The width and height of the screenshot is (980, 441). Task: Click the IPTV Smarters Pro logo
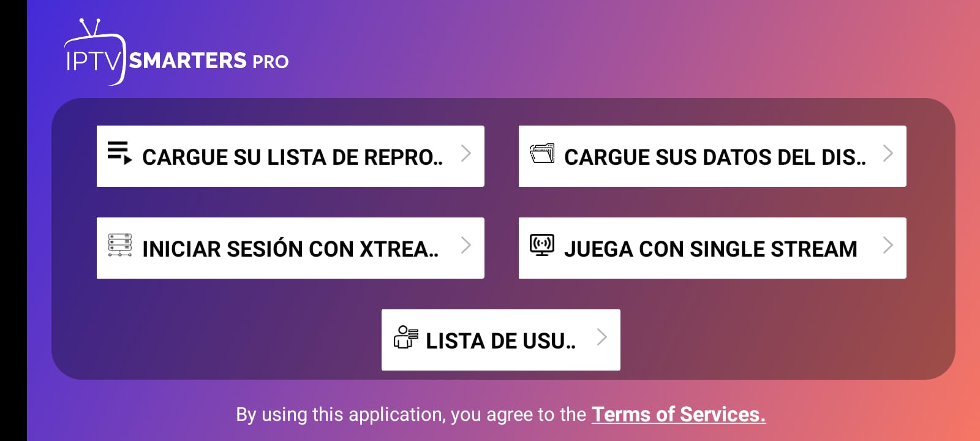click(x=176, y=52)
